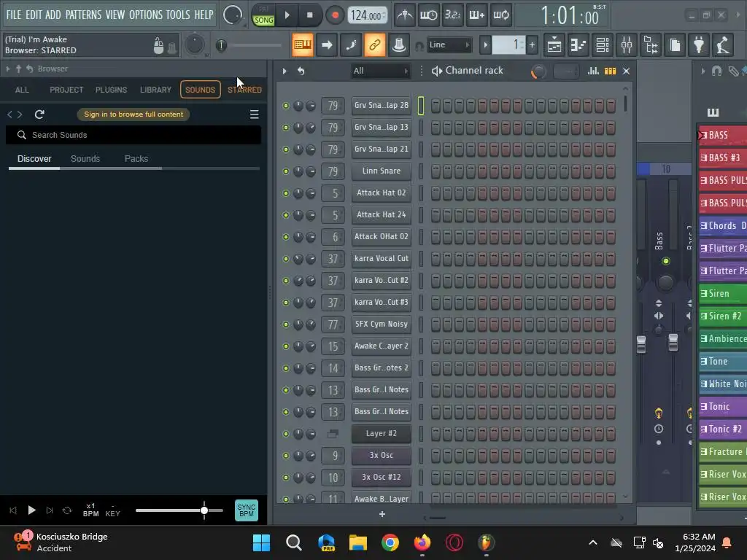Select the Grv Sna..lap 28 channel selector
The height and width of the screenshot is (560, 747).
point(421,106)
